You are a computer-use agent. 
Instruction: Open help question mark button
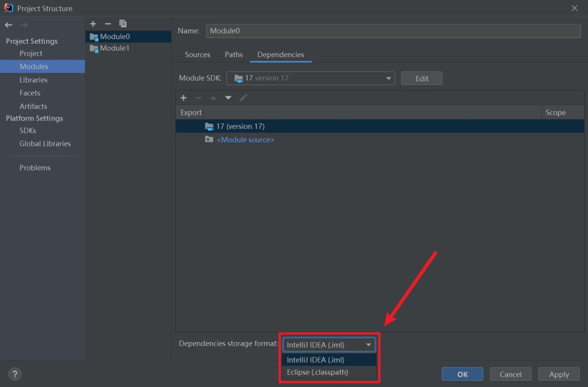[x=15, y=374]
